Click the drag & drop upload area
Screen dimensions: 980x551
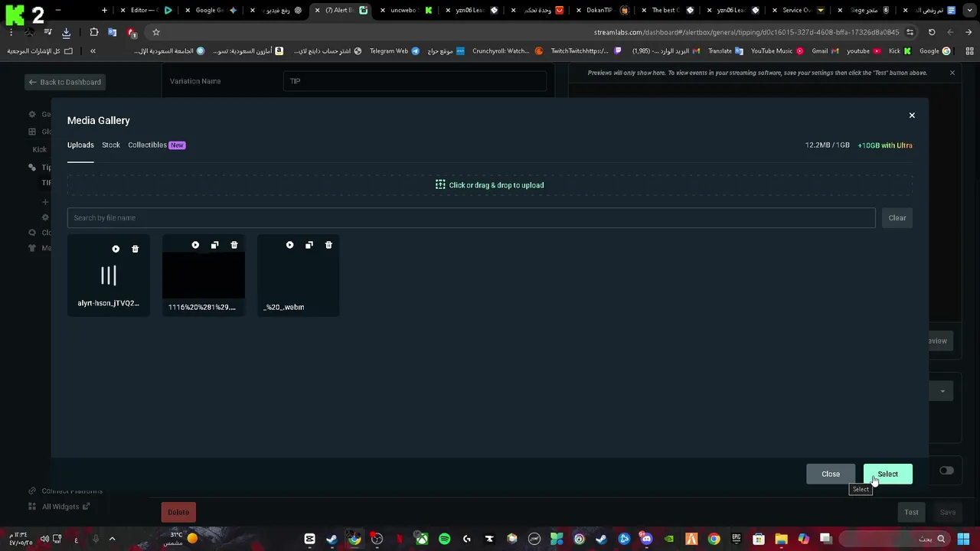coord(490,185)
